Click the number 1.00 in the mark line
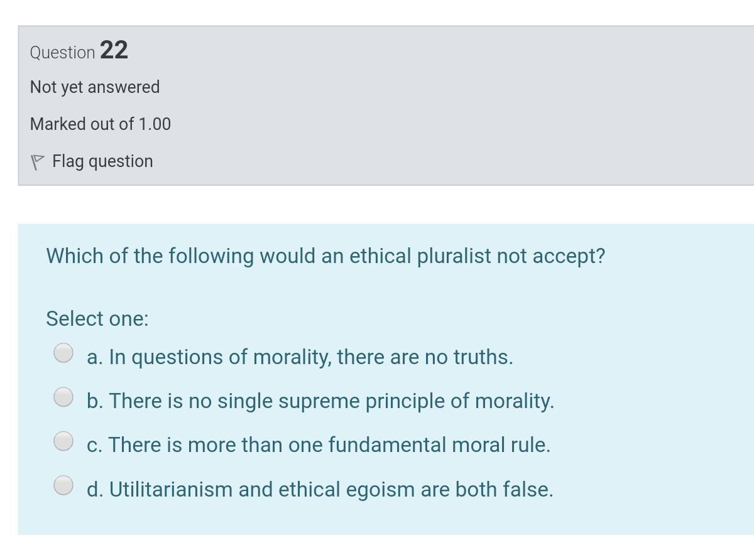Screen dimensions: 754x560 (155, 124)
